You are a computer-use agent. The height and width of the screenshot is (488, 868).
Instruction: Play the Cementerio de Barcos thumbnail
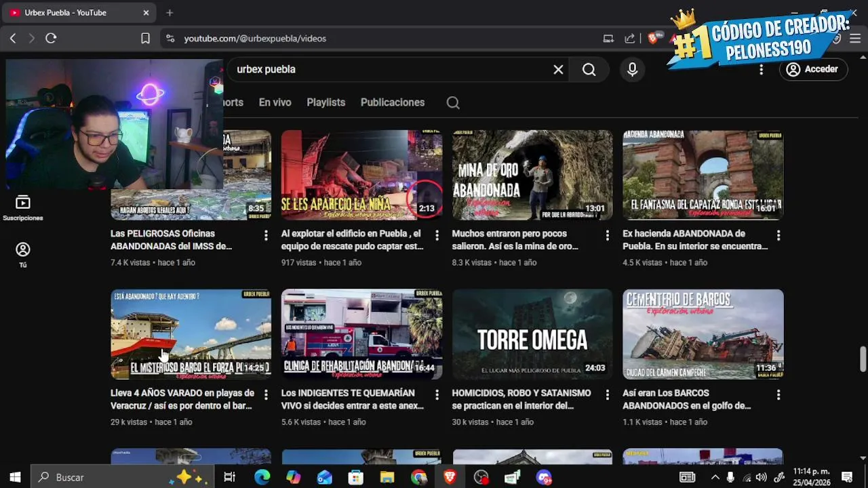703,334
